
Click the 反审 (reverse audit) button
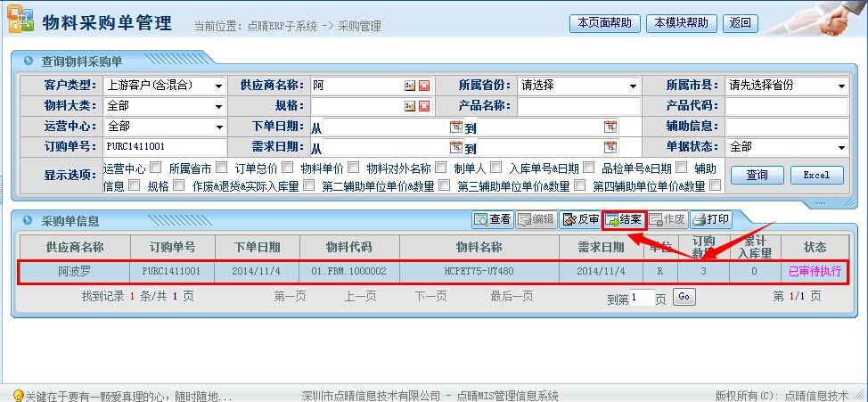click(580, 219)
